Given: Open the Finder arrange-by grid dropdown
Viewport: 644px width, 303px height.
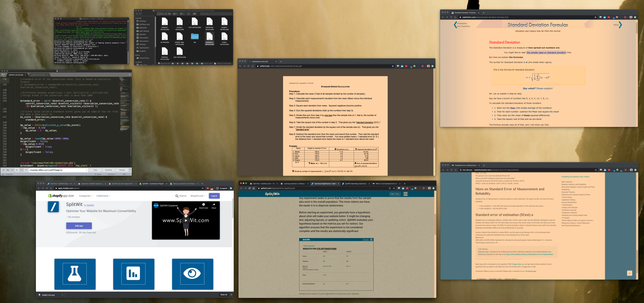Looking at the screenshot, I should [175, 14].
